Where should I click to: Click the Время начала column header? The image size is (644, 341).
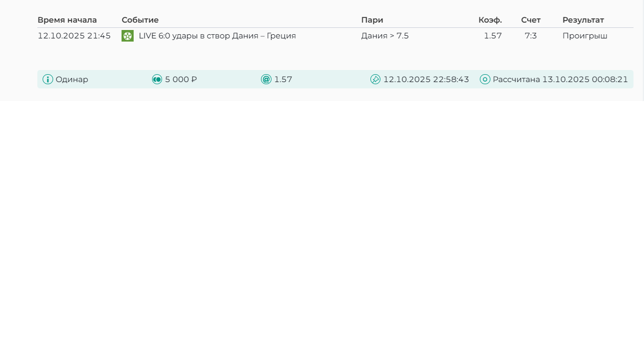coord(67,20)
